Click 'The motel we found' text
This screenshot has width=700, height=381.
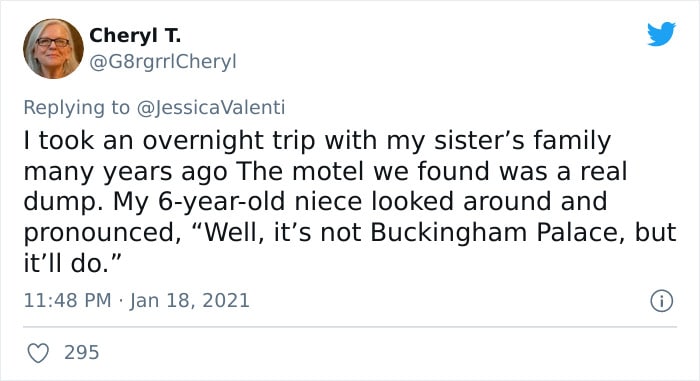363,171
